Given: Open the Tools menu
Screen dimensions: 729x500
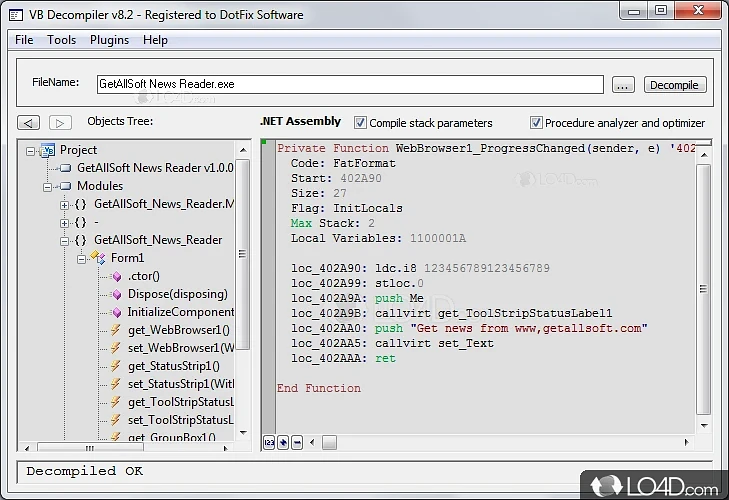Looking at the screenshot, I should [61, 40].
